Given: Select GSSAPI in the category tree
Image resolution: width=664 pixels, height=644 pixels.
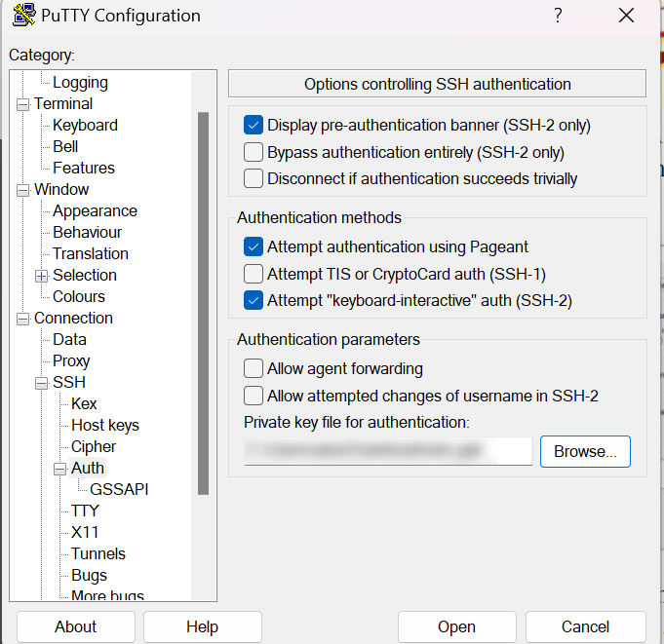Looking at the screenshot, I should pos(119,489).
